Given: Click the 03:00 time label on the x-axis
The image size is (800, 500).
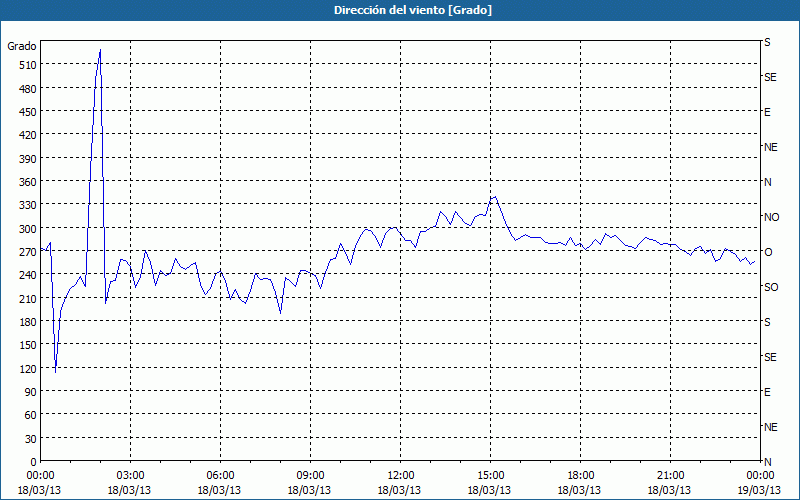Looking at the screenshot, I should (131, 476).
